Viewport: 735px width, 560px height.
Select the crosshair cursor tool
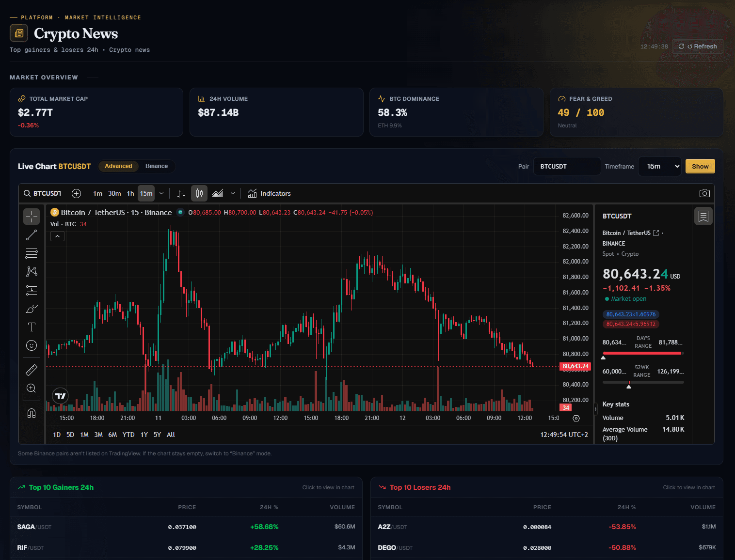pos(32,217)
